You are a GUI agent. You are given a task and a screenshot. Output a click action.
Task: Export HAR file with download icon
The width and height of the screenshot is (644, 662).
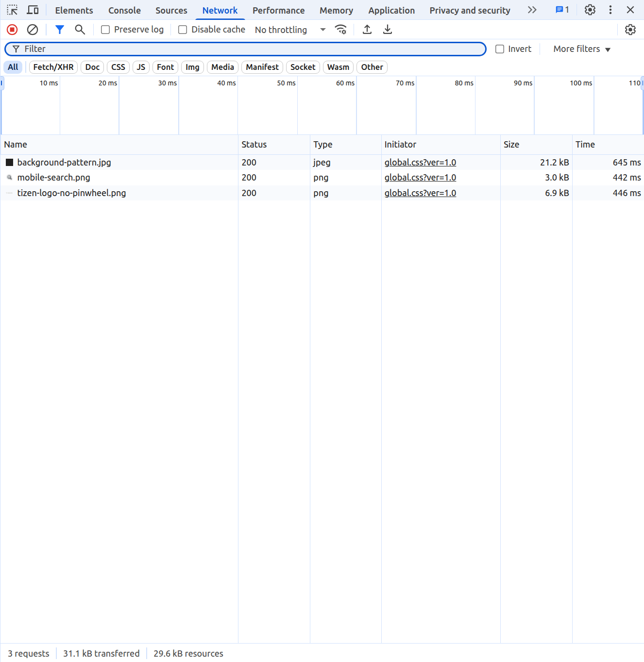[388, 30]
